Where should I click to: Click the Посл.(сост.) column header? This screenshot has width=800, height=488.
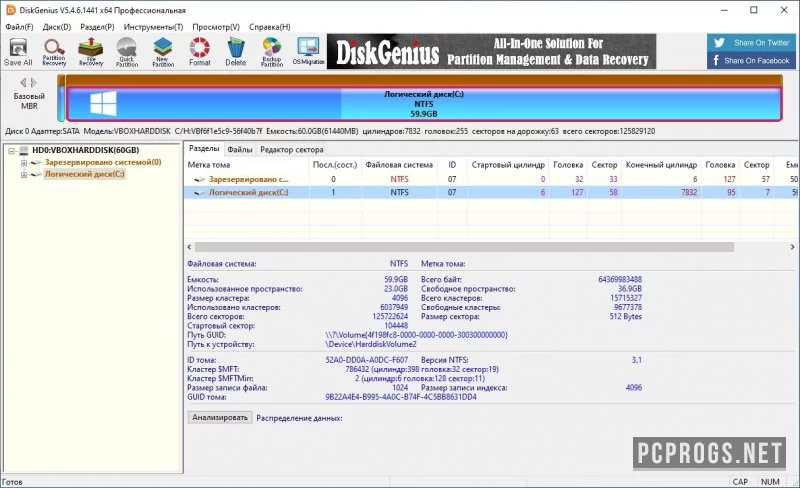(335, 165)
